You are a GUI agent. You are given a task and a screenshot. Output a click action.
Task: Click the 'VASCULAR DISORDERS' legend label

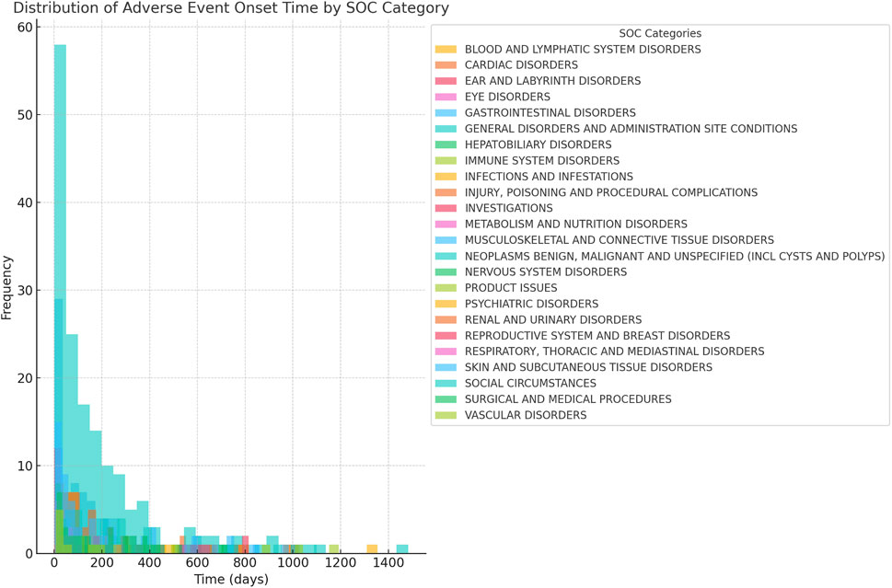pos(526,416)
